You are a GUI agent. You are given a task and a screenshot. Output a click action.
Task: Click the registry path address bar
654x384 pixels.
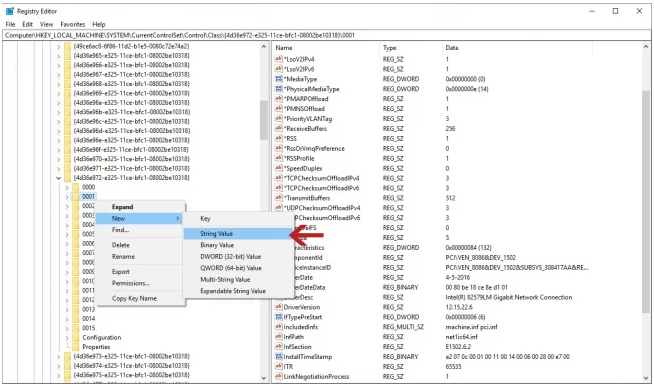[x=327, y=35]
